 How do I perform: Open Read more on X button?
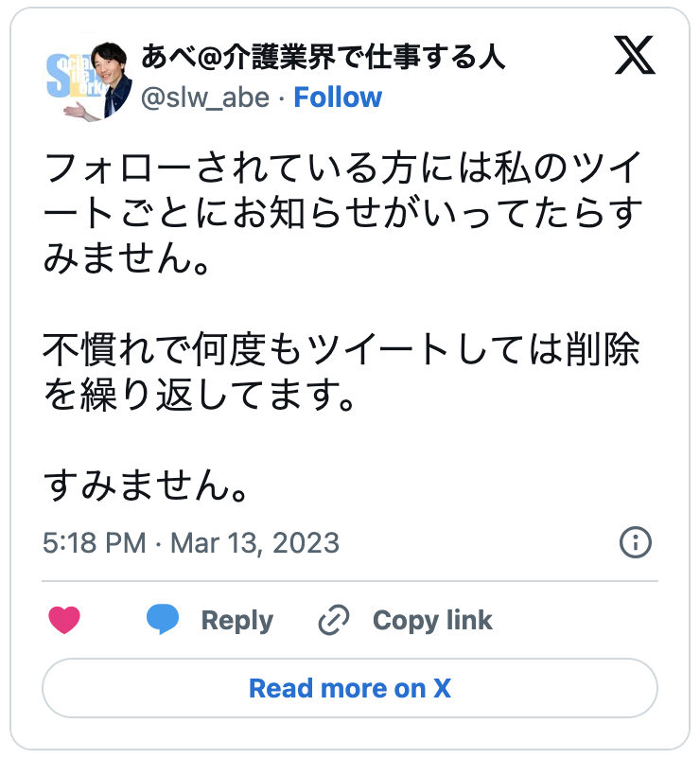tap(350, 689)
